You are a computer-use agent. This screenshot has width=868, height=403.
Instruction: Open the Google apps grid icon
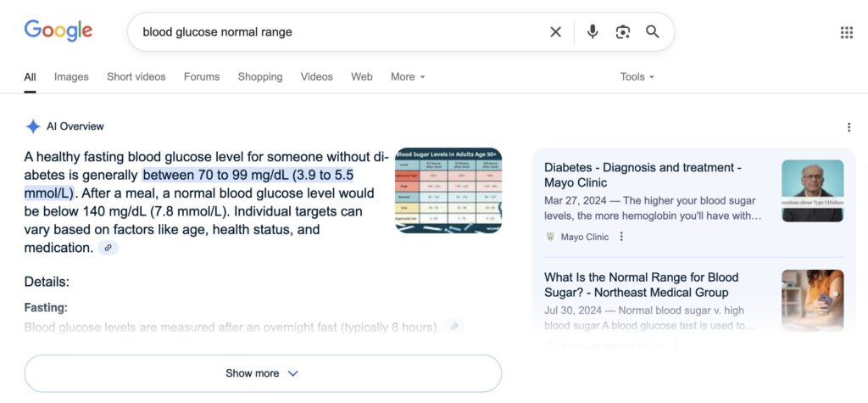(847, 32)
